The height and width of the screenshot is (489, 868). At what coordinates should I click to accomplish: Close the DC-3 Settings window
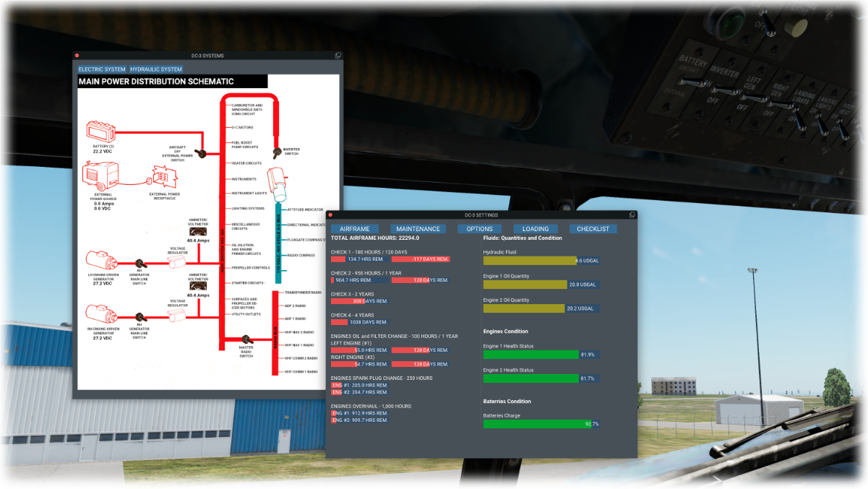(330, 215)
